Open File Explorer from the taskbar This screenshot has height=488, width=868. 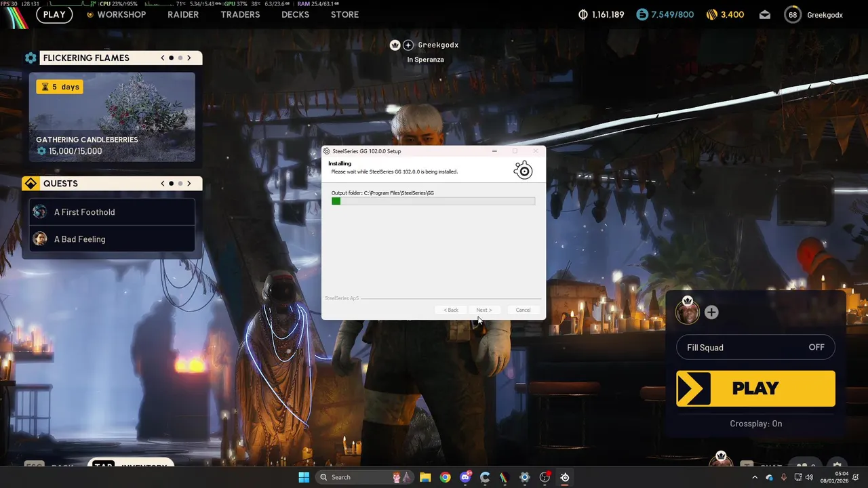(x=425, y=477)
